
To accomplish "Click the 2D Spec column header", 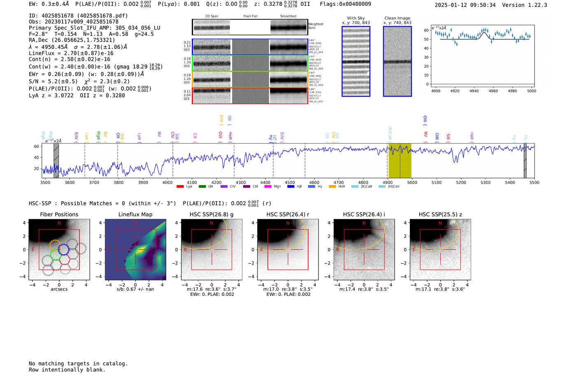I will click(212, 16).
